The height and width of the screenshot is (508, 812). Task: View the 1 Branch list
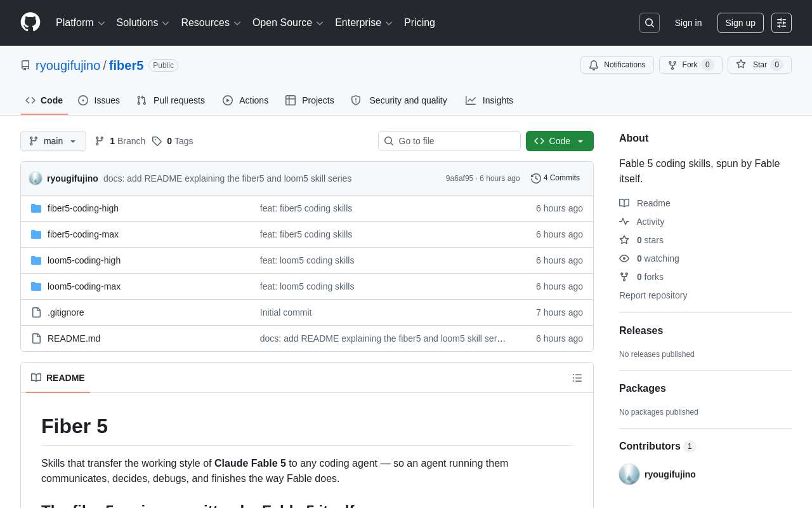[120, 141]
